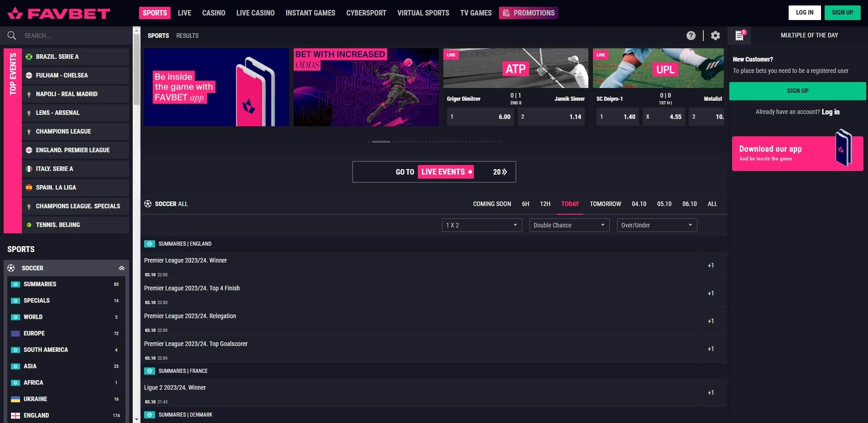Click the help question-mark icon
This screenshot has width=868, height=423.
tap(691, 35)
